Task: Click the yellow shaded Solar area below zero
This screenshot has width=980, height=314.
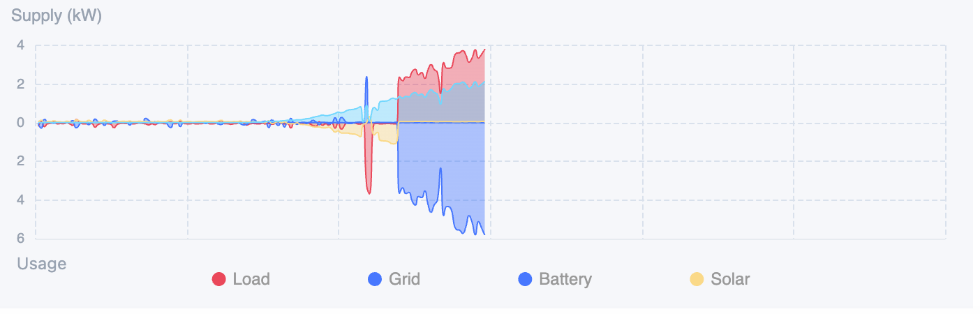Action: (x=386, y=133)
